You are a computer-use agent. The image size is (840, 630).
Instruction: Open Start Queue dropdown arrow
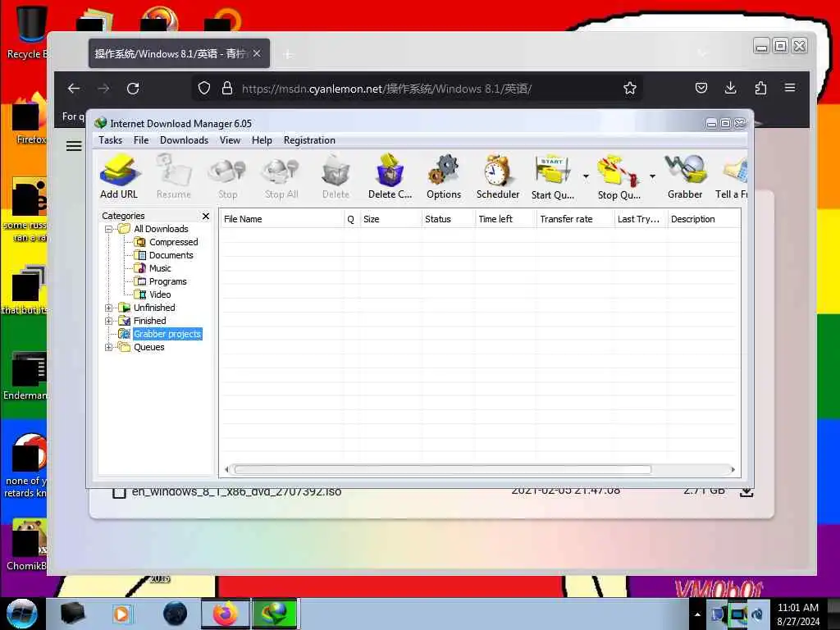(586, 176)
